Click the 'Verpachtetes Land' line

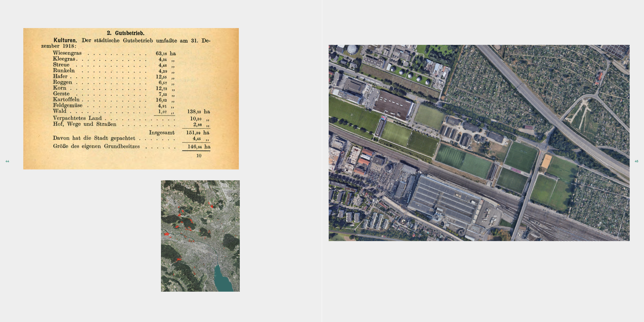click(x=77, y=118)
